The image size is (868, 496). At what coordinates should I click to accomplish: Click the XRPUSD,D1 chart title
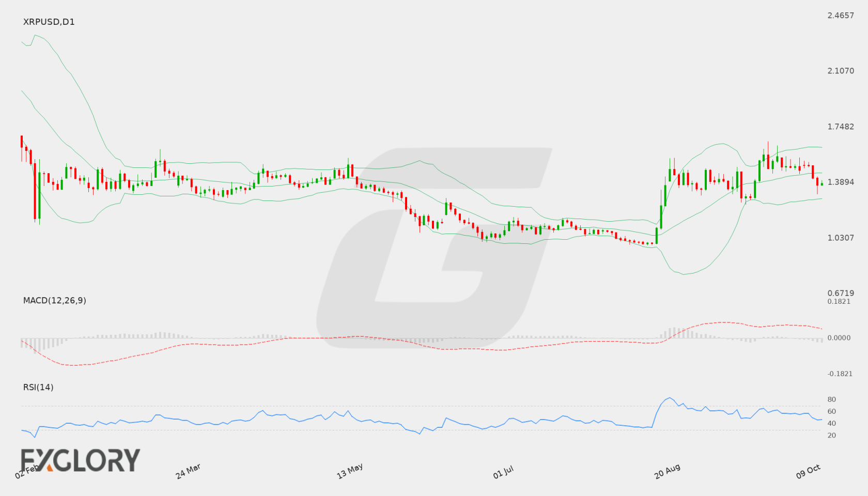[49, 22]
